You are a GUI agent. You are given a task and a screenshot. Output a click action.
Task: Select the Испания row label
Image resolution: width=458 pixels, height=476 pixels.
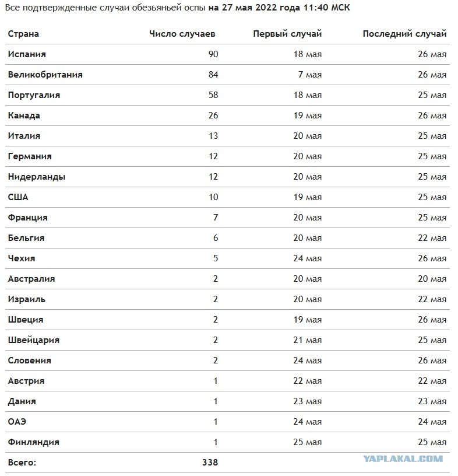coord(27,54)
